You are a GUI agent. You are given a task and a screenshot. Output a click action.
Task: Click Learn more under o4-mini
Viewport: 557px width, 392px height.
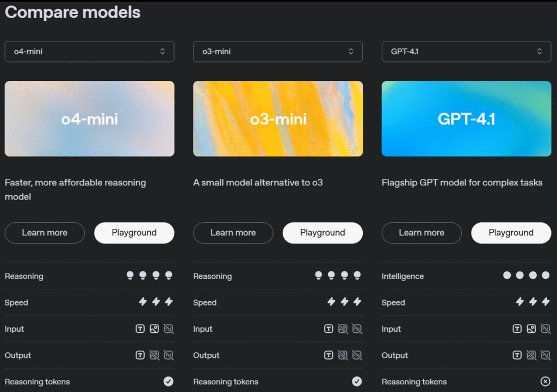tap(45, 233)
